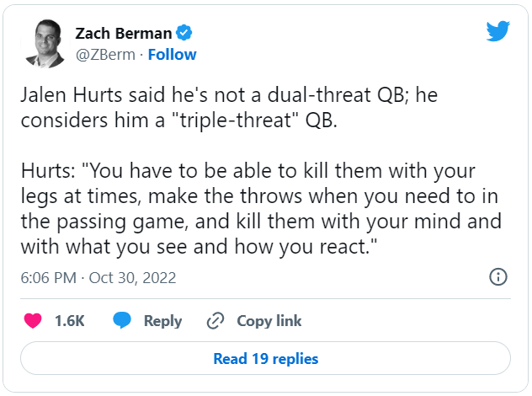Like the tweet with the heart icon

point(33,320)
